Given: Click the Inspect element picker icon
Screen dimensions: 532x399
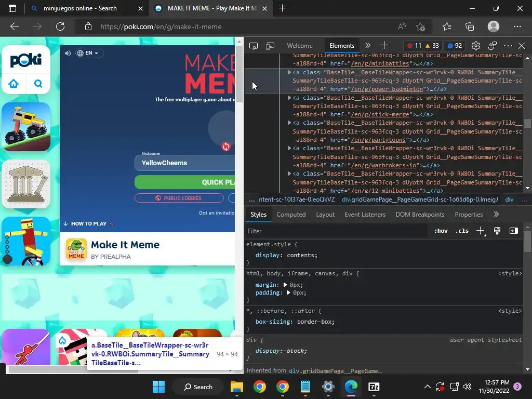Looking at the screenshot, I should (254, 46).
